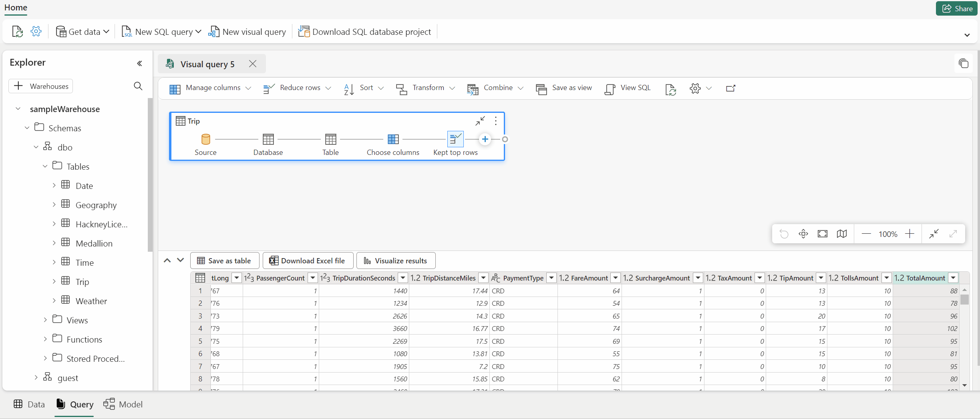This screenshot has width=980, height=419.
Task: Click the refresh icon in the top toolbar
Action: pos(17,31)
